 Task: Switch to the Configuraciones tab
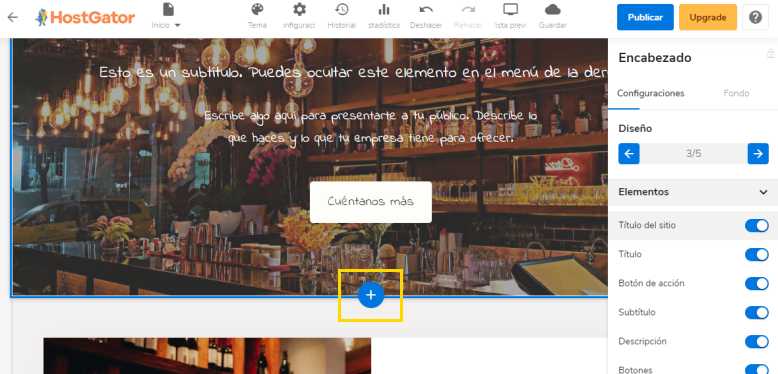(x=650, y=93)
